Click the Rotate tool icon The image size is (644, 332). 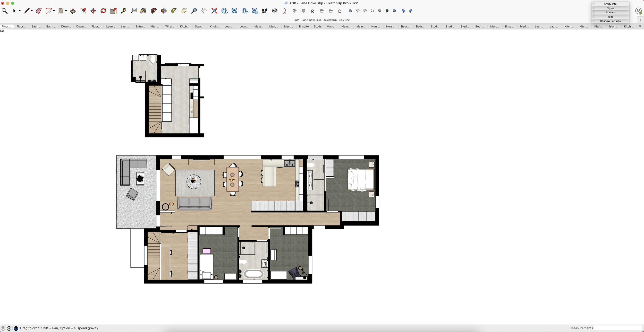pyautogui.click(x=103, y=11)
